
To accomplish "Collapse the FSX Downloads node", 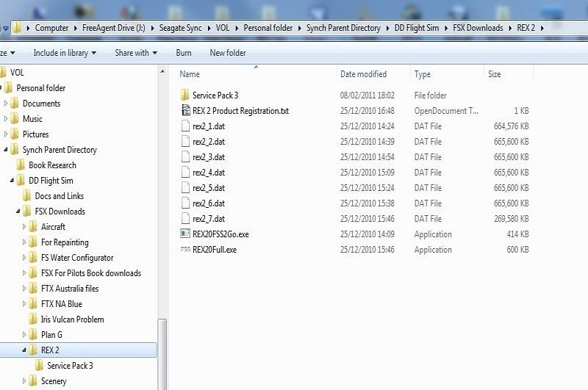I will (x=18, y=212).
